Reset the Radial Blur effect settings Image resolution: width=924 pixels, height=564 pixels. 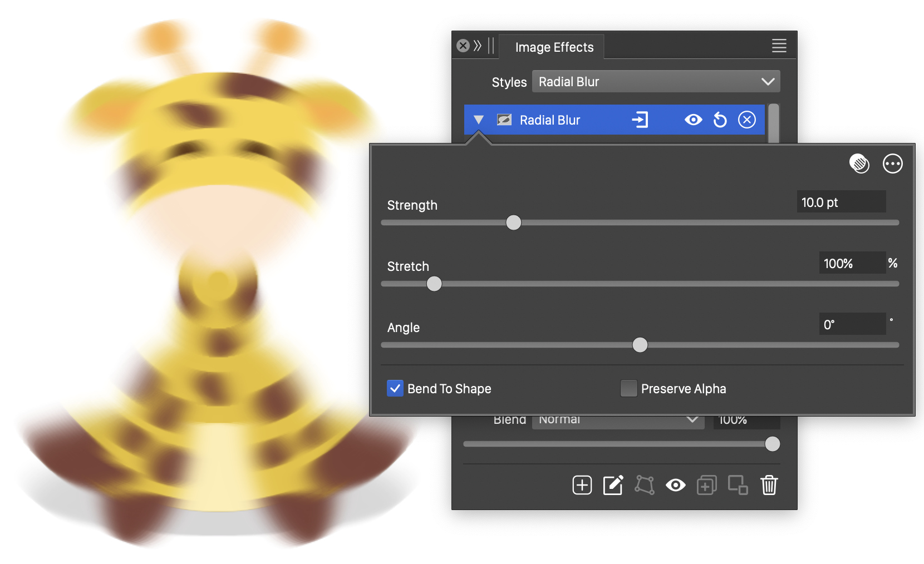click(720, 120)
